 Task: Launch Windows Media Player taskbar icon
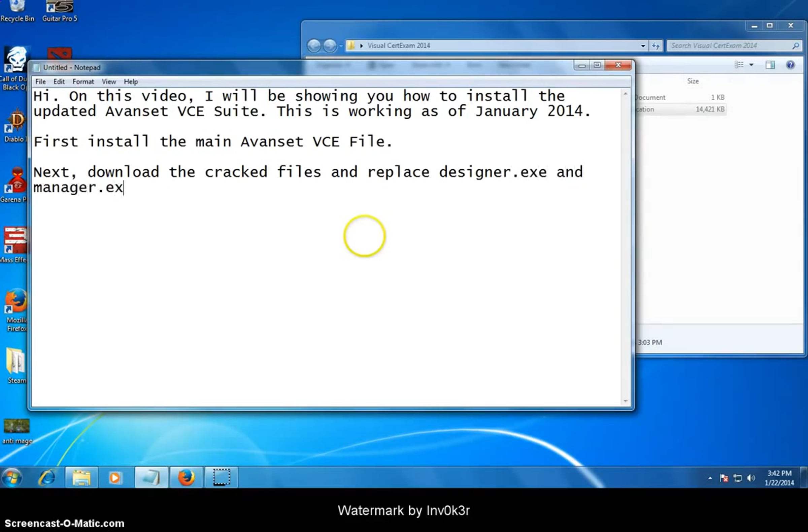tap(115, 478)
